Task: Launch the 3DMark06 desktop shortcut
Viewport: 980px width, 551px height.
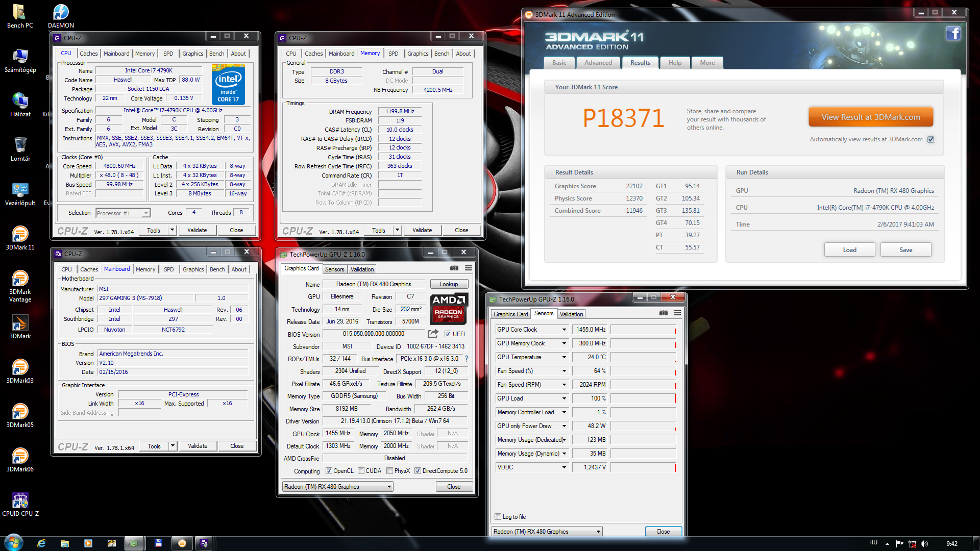Action: click(x=20, y=460)
